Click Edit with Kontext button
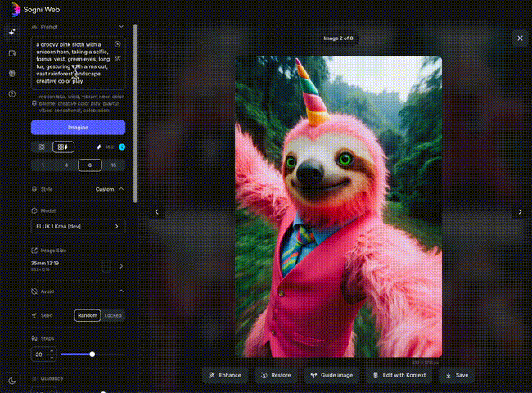The width and height of the screenshot is (532, 393). click(399, 375)
